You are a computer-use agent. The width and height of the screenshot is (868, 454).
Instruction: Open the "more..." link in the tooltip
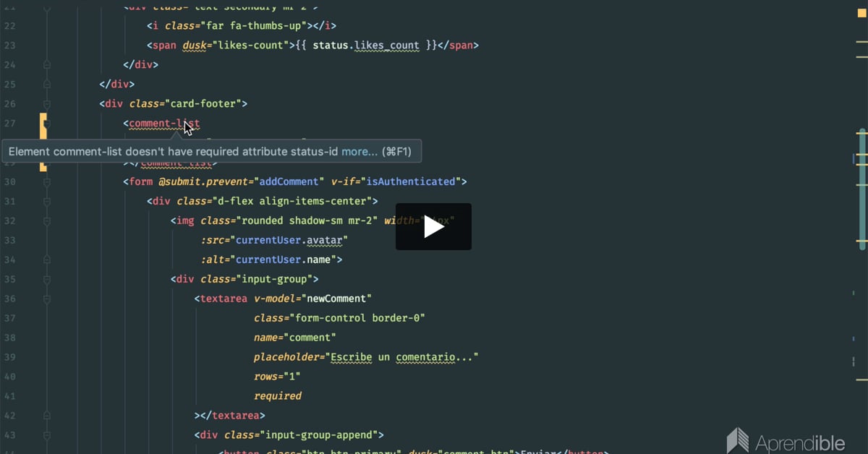coord(359,152)
